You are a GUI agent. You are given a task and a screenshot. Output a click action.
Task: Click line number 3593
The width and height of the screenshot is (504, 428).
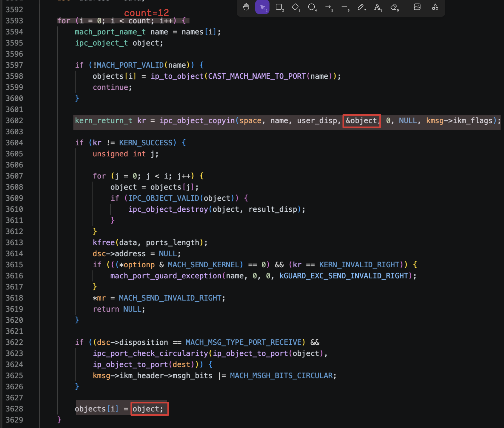pyautogui.click(x=14, y=21)
